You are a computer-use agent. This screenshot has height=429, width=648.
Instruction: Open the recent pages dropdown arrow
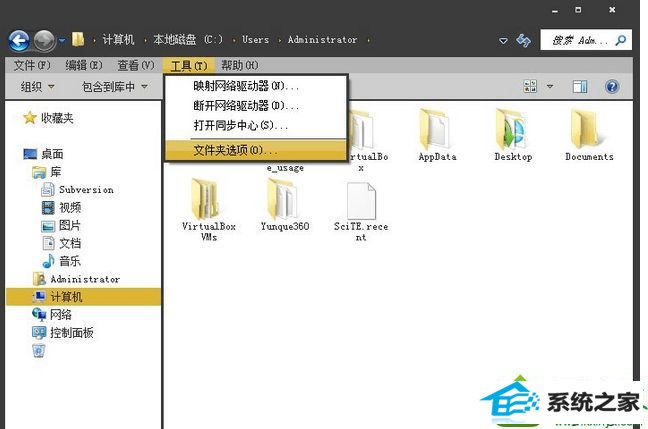pos(62,40)
